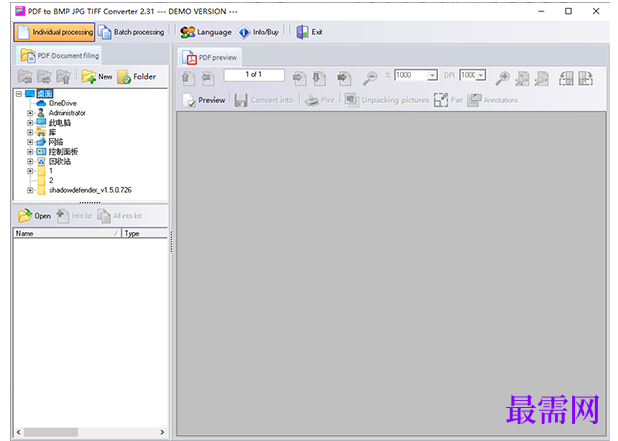Click the All into list button
Image resolution: width=618 pixels, height=441 pixels.
[x=120, y=216]
